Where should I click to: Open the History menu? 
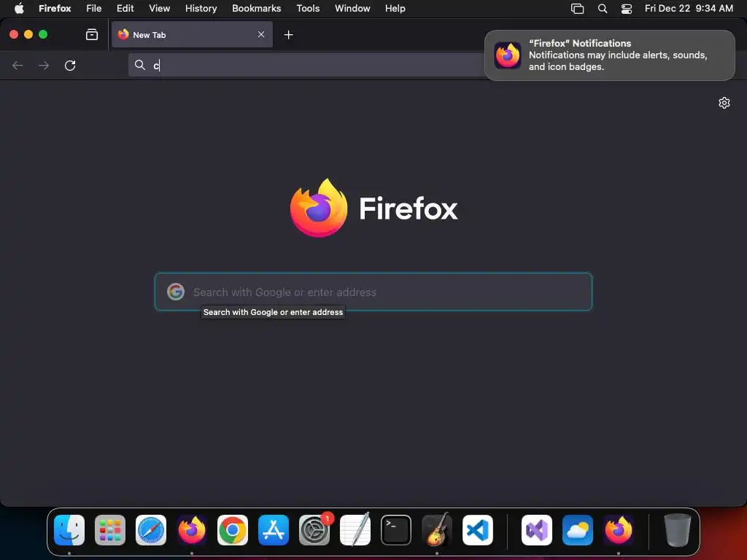tap(201, 8)
